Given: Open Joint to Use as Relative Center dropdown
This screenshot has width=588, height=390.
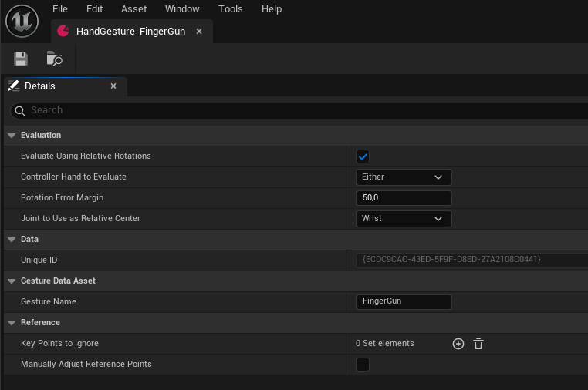Looking at the screenshot, I should pos(404,219).
